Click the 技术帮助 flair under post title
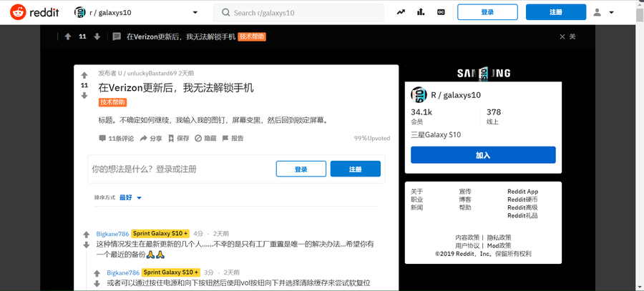This screenshot has width=644, height=291. [x=112, y=102]
